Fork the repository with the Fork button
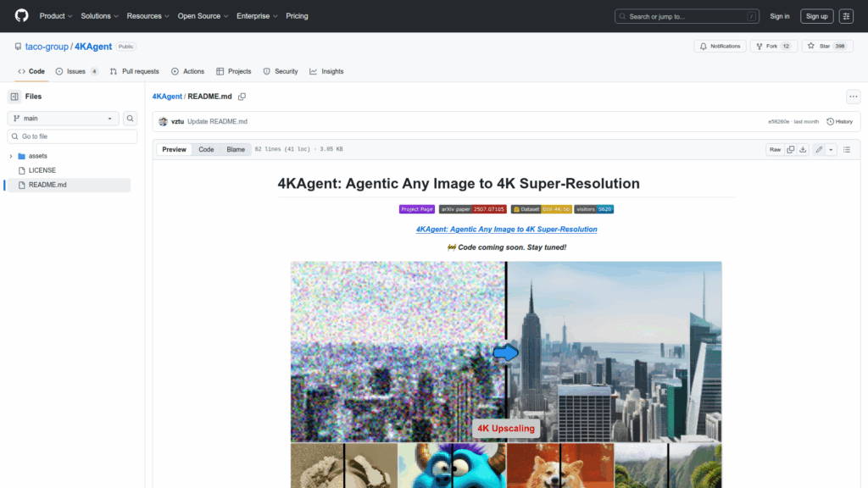 tap(773, 46)
